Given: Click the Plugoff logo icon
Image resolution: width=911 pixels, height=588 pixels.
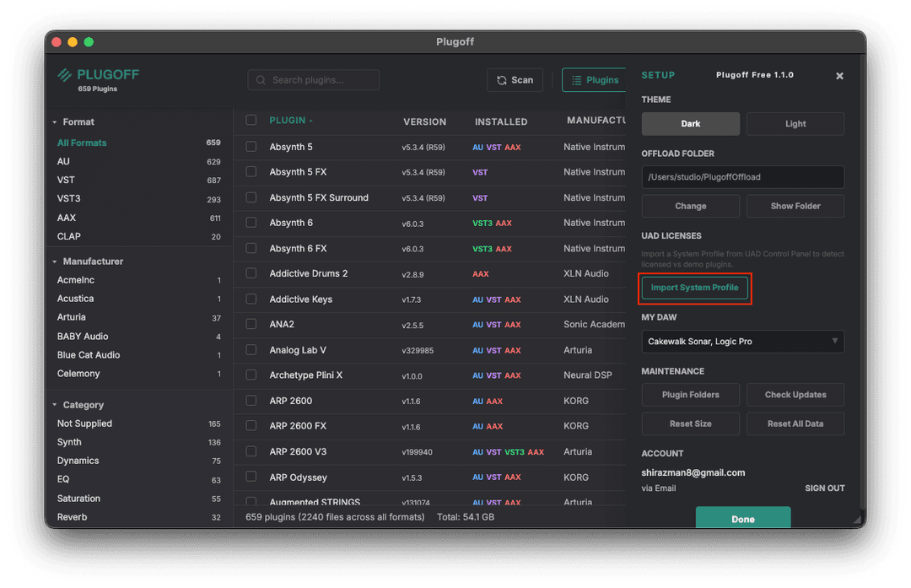Looking at the screenshot, I should (64, 74).
